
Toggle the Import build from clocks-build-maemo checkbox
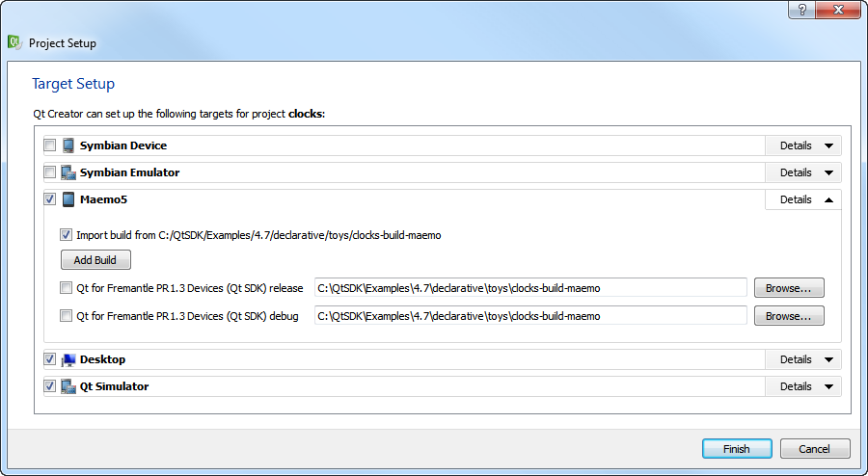[x=66, y=235]
